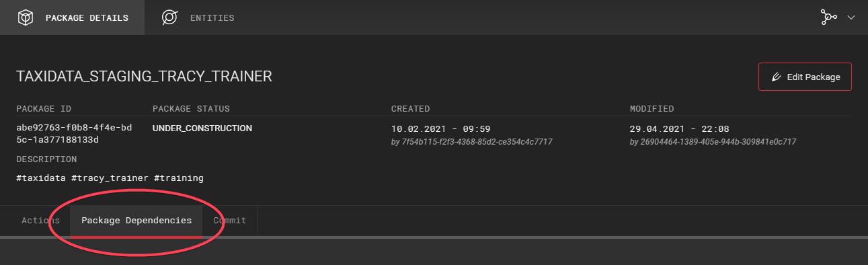Click the Entities planet icon
The height and width of the screenshot is (265, 868).
169,17
